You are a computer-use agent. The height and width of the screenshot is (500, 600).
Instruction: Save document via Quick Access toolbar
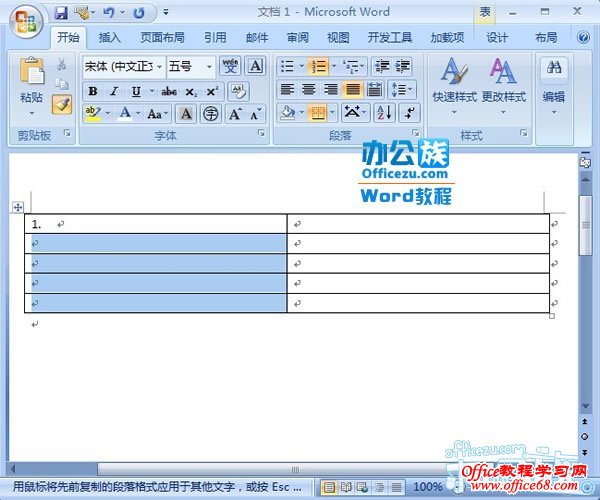tap(61, 13)
